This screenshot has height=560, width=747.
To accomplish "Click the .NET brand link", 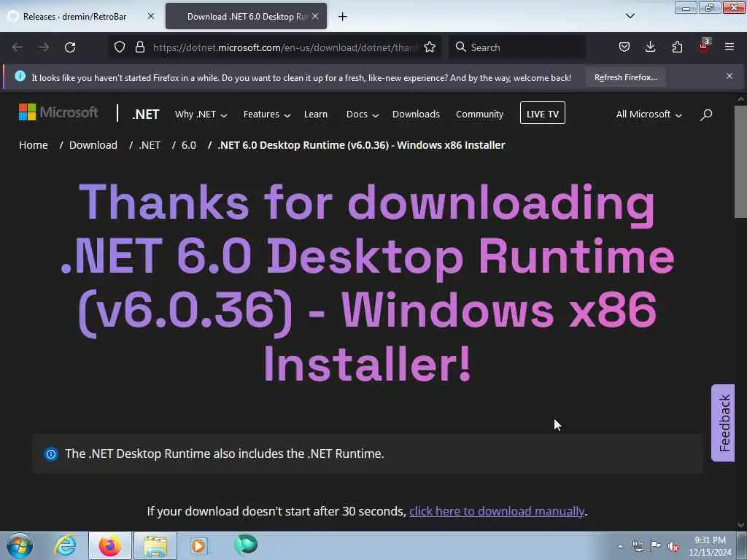I will pyautogui.click(x=146, y=114).
